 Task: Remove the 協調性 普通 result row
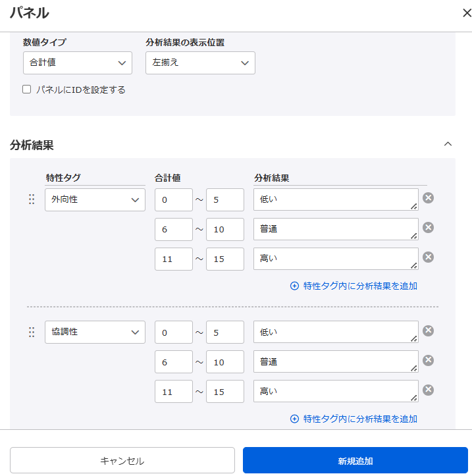pos(428,360)
